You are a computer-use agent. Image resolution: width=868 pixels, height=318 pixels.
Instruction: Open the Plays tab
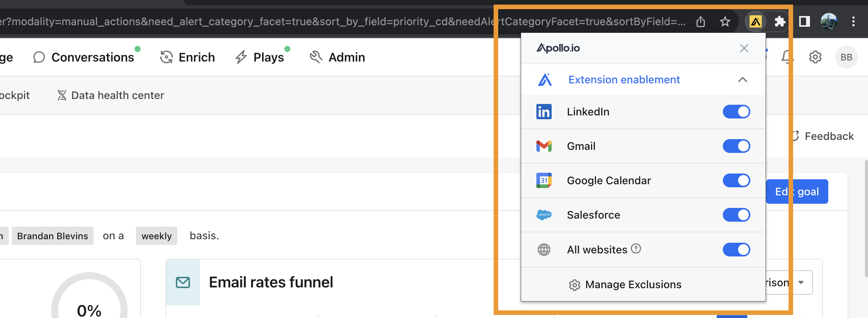(x=263, y=57)
